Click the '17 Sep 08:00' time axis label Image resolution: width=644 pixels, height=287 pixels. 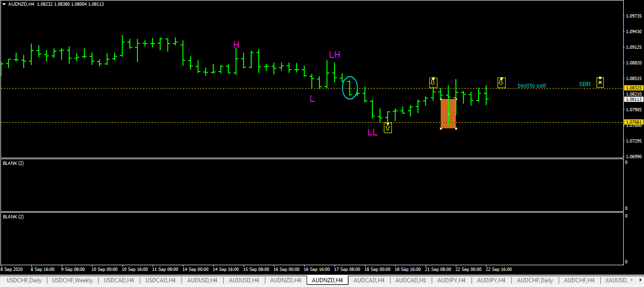(347, 269)
